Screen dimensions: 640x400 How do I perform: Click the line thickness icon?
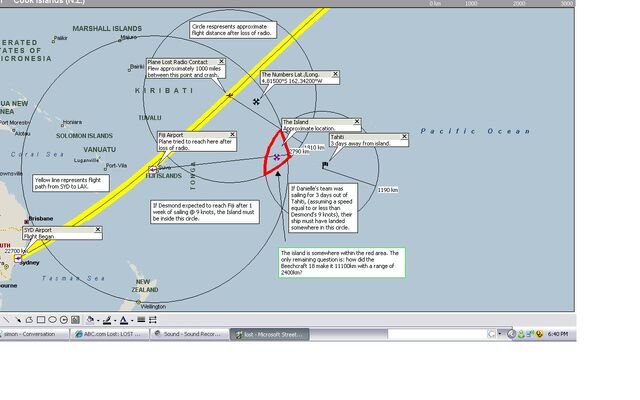click(x=141, y=320)
